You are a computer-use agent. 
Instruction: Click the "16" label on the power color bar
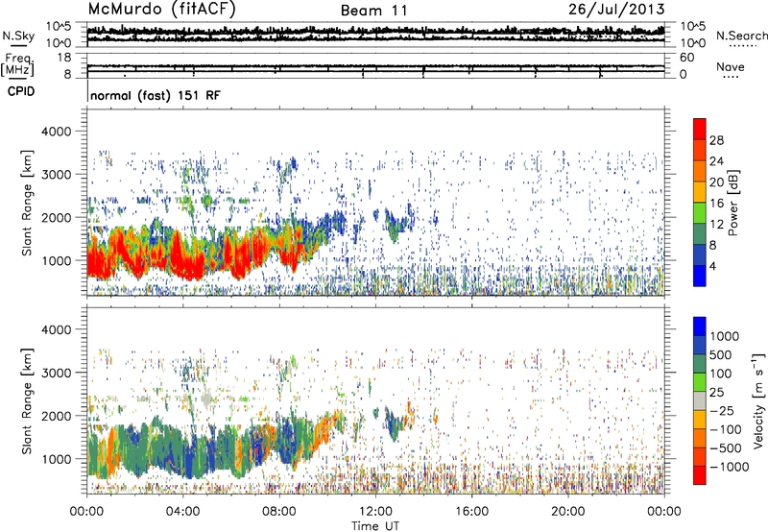tap(716, 204)
